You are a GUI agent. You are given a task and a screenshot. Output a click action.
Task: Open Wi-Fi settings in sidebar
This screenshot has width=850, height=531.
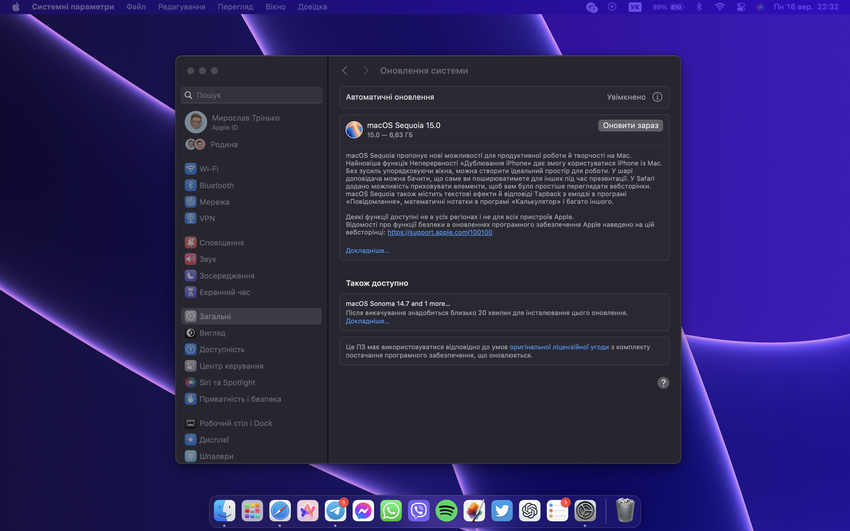click(x=208, y=169)
